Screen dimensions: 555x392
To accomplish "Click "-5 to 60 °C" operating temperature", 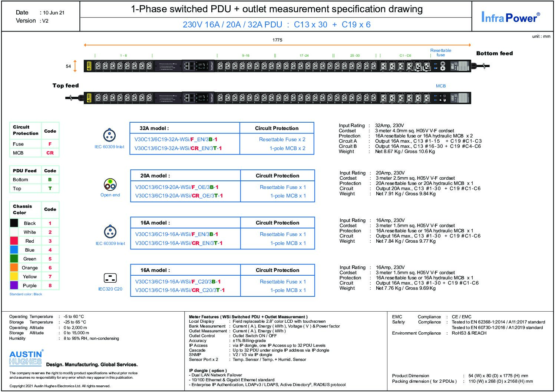I will click(x=74, y=317).
